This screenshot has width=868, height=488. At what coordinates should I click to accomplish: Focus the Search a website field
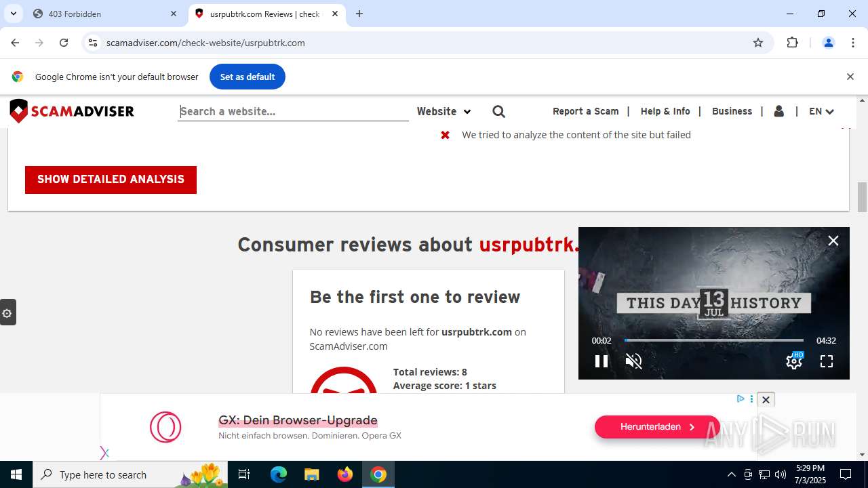pyautogui.click(x=293, y=111)
